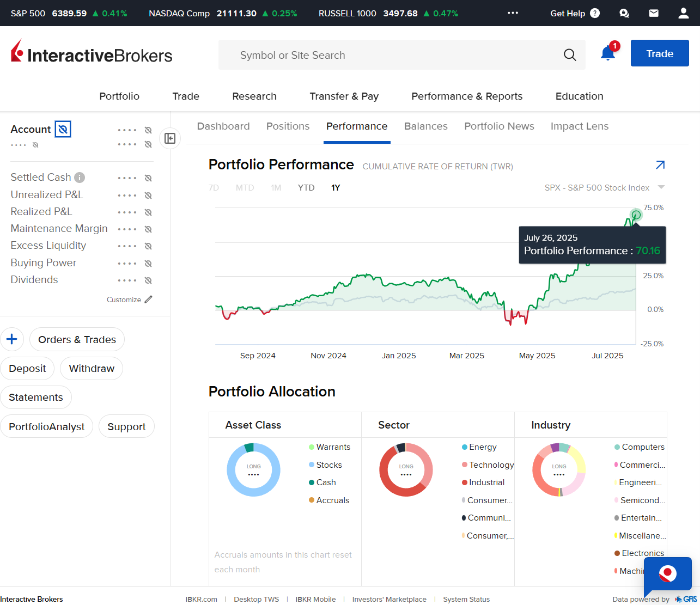700x605 pixels.
Task: Open the Research main menu
Action: tap(254, 96)
